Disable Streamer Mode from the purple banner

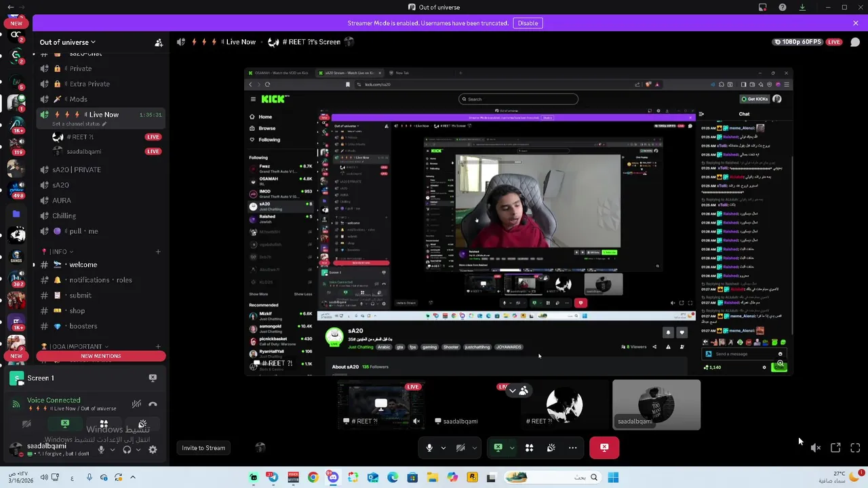tap(528, 23)
